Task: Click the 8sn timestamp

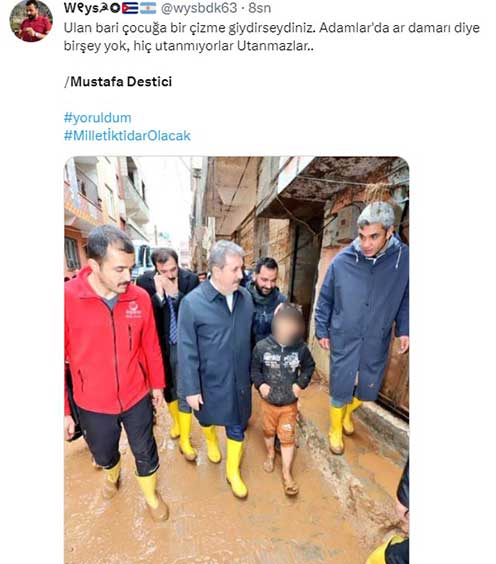Action: point(259,8)
